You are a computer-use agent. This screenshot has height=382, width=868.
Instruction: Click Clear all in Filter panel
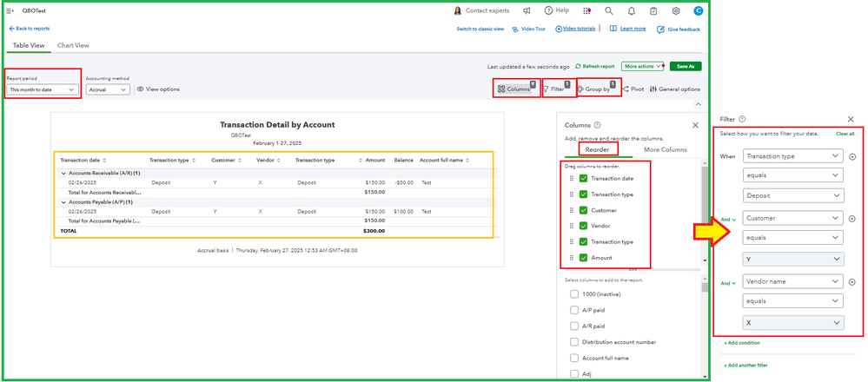[x=845, y=134]
